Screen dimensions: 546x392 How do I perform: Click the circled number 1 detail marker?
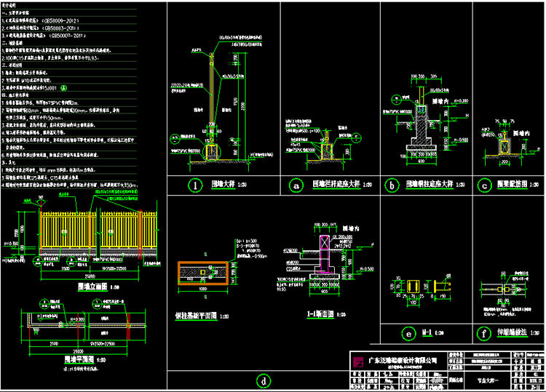tap(194, 185)
